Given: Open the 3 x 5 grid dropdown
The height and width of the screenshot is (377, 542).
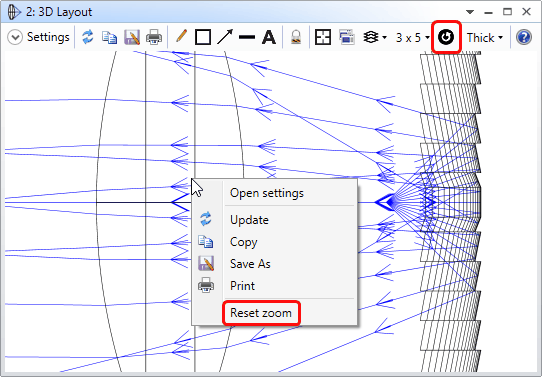Looking at the screenshot, I should 413,37.
